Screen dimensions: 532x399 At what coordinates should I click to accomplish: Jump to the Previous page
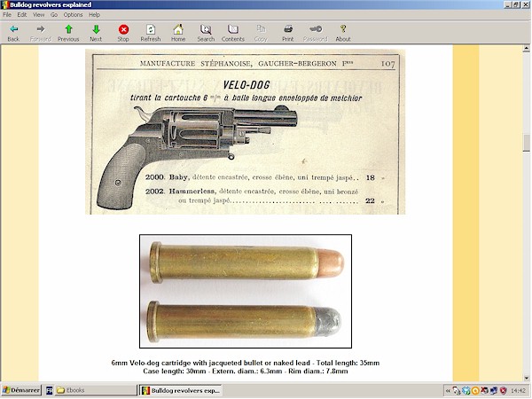pyautogui.click(x=68, y=33)
